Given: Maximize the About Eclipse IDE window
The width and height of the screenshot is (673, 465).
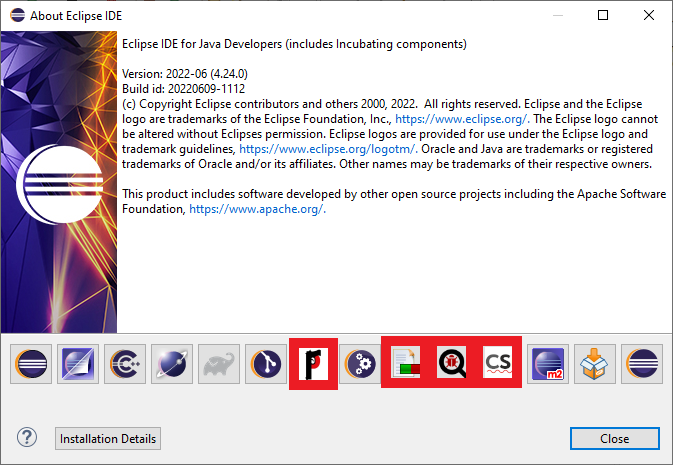Looking at the screenshot, I should coord(603,15).
